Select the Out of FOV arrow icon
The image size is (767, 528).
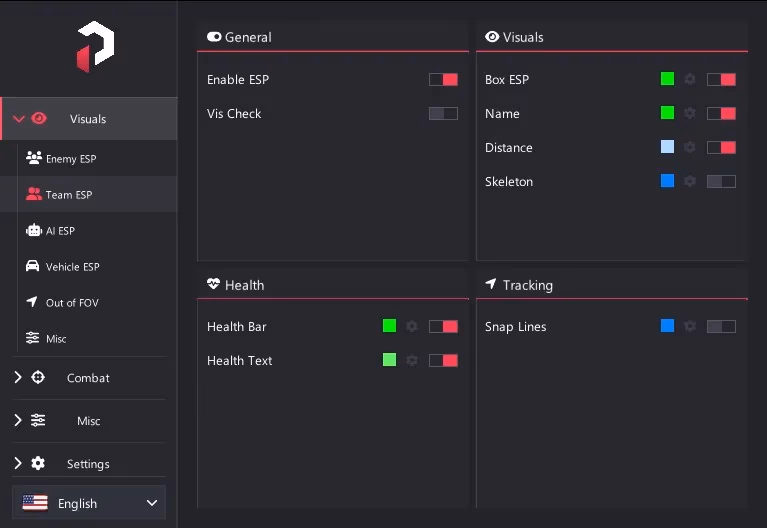coord(32,301)
